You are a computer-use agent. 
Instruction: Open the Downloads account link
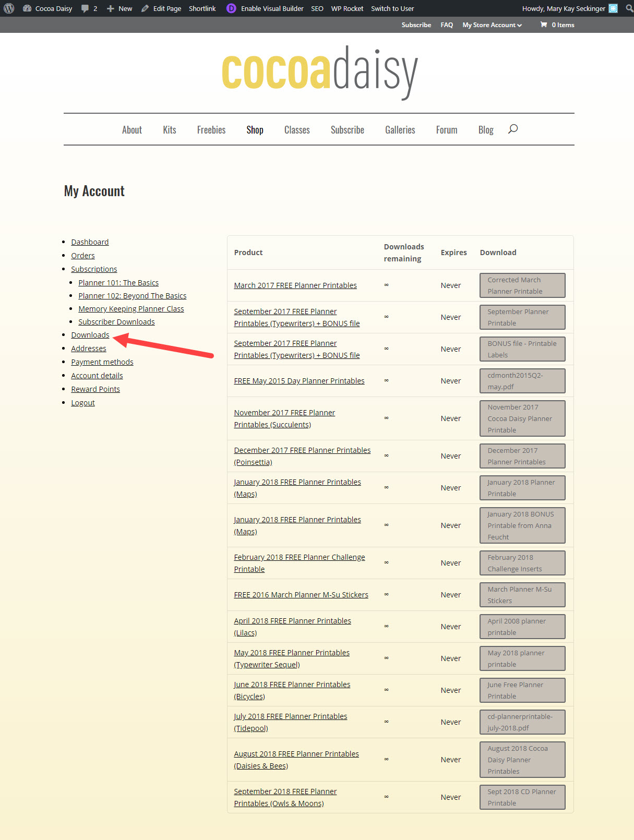pyautogui.click(x=90, y=335)
